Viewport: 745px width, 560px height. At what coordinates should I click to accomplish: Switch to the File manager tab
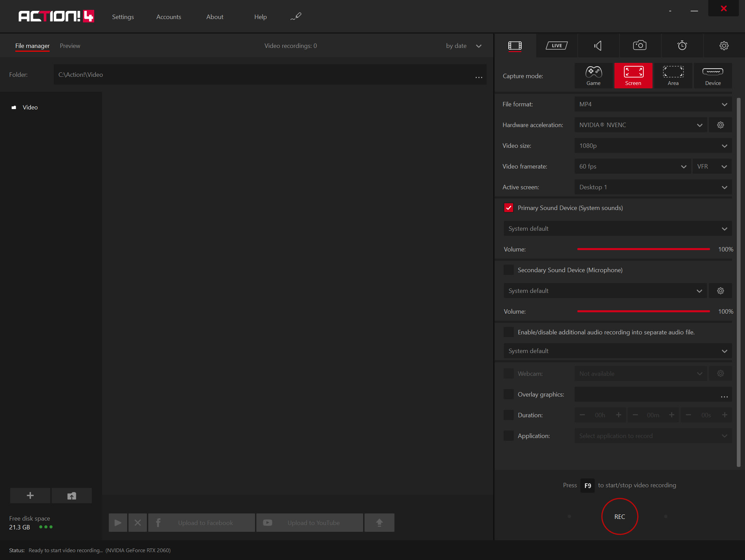click(x=32, y=46)
